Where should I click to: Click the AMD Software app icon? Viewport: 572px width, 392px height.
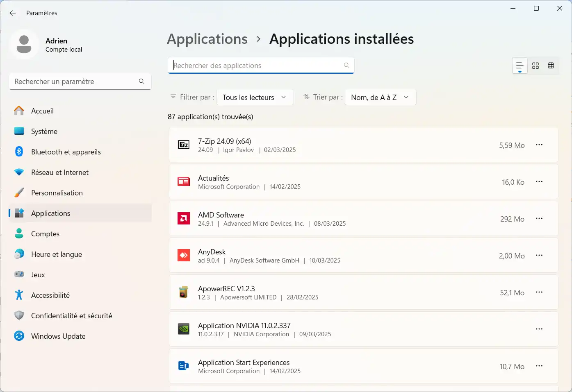coord(184,218)
